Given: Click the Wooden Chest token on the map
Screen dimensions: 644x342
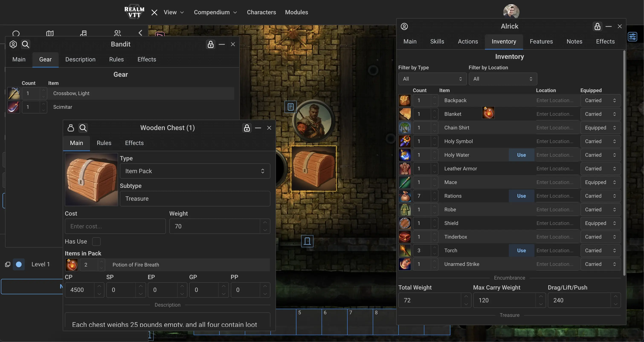Looking at the screenshot, I should pos(313,169).
